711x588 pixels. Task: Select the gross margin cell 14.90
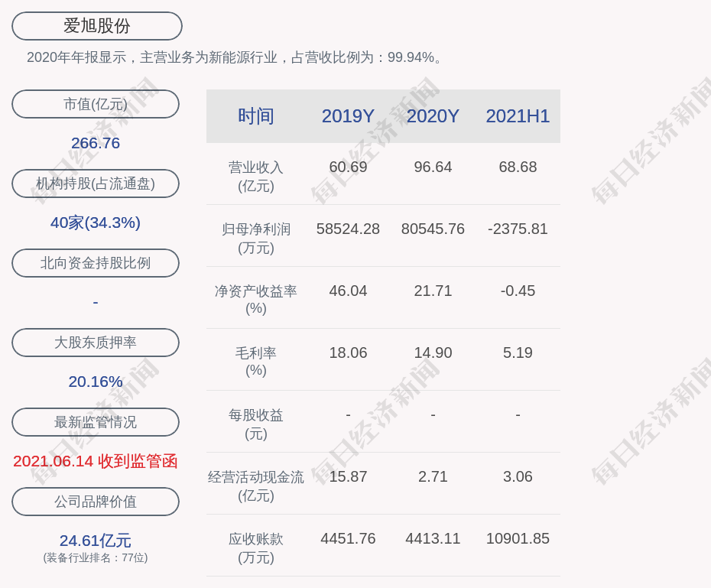coord(433,352)
